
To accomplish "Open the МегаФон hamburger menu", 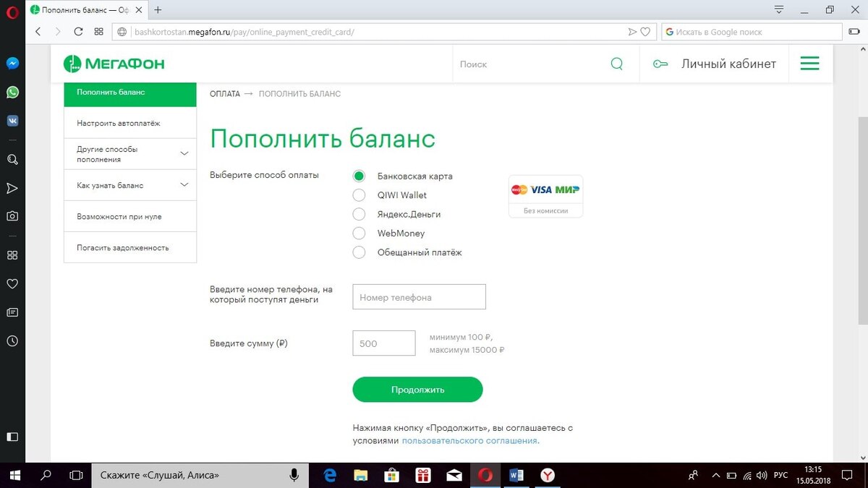I will [809, 63].
